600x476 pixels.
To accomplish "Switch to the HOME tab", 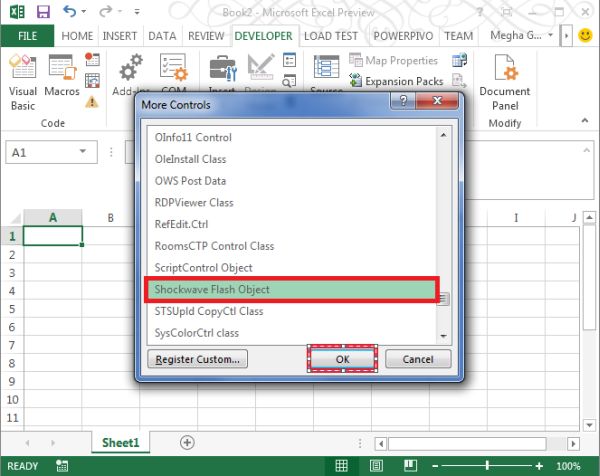I will (77, 36).
